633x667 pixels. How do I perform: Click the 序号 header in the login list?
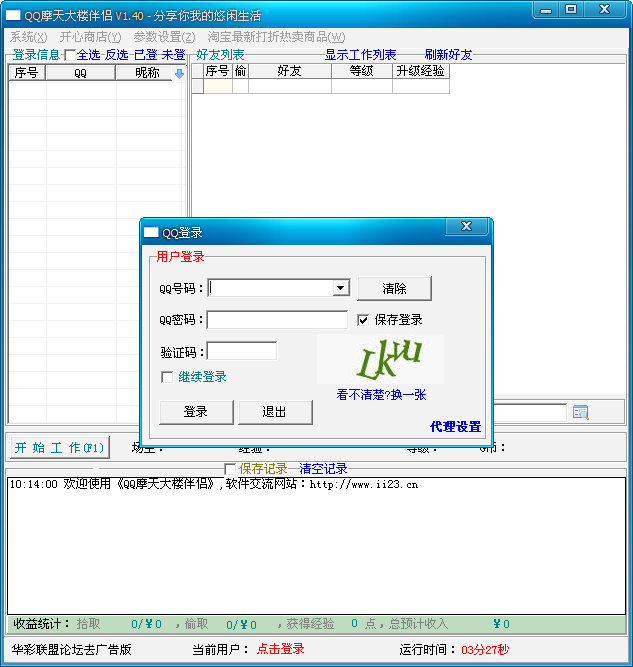click(x=27, y=73)
